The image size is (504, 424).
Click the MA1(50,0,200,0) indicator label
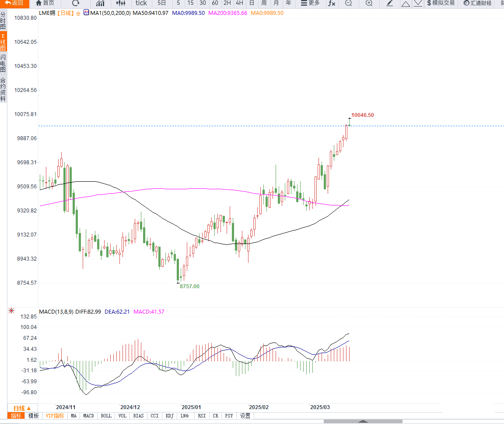click(110, 13)
